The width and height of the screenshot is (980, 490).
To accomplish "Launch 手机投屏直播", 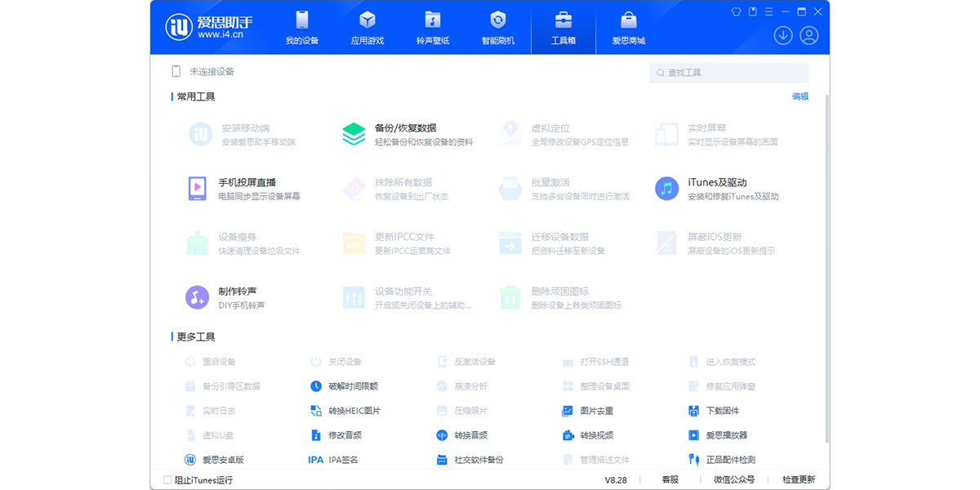I will coord(243,189).
